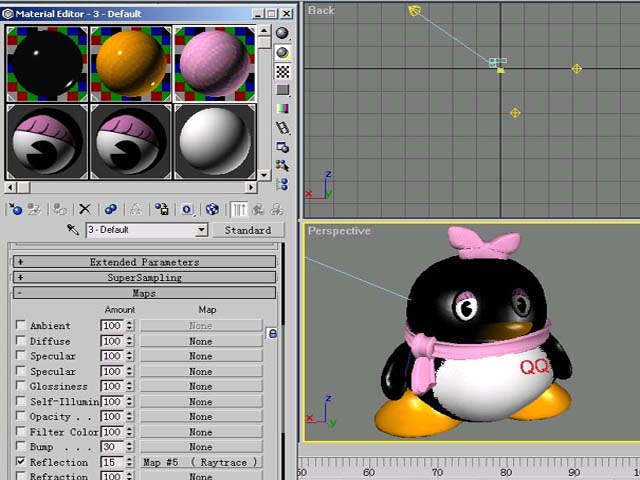Click the Bump amount field showing 30
The image size is (640, 480).
tap(113, 447)
